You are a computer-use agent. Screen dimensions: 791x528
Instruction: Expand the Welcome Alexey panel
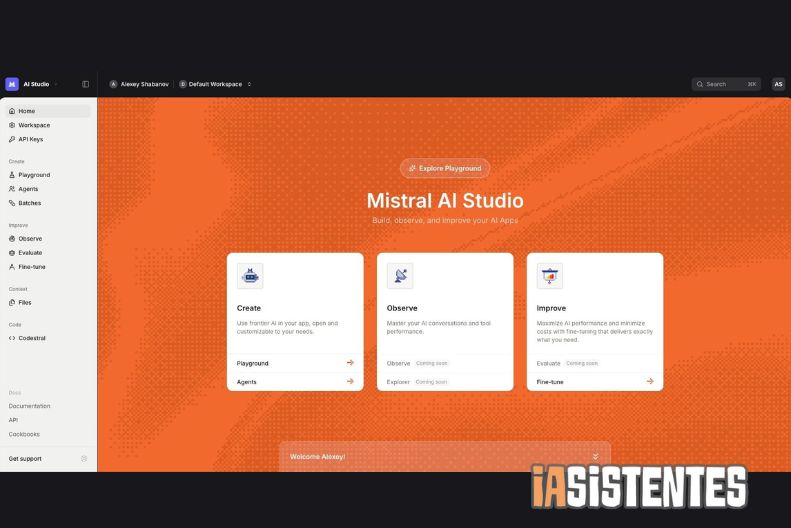(x=595, y=456)
